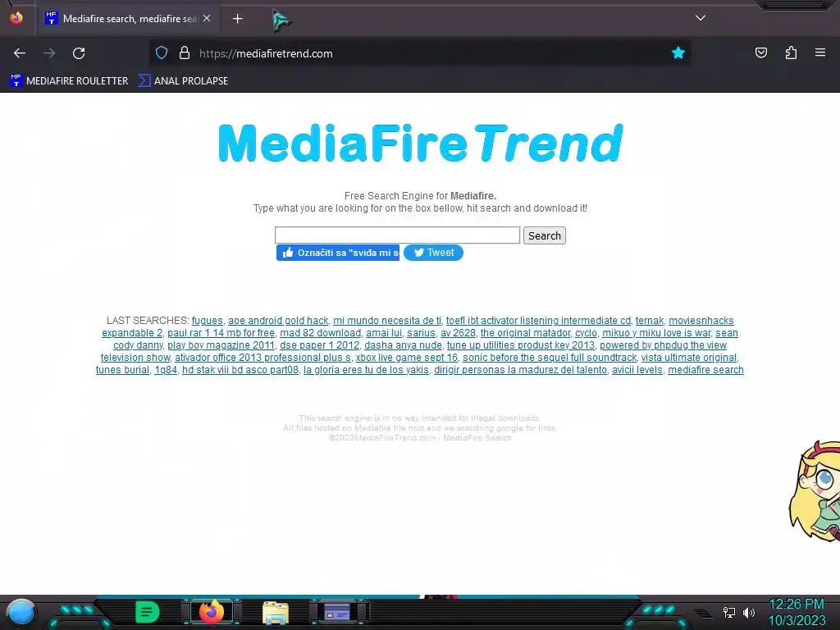Reload the page with the refresh icon
The height and width of the screenshot is (630, 840).
coord(79,53)
